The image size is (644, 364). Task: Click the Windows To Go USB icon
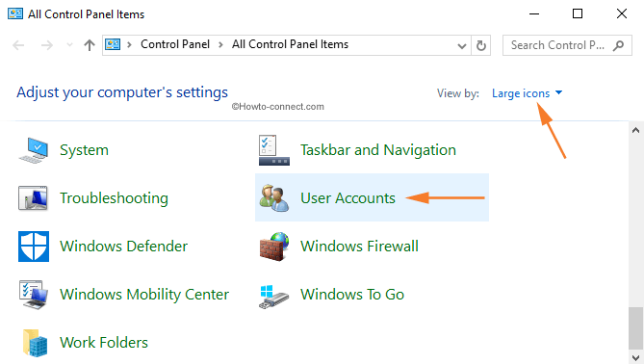[x=274, y=296]
